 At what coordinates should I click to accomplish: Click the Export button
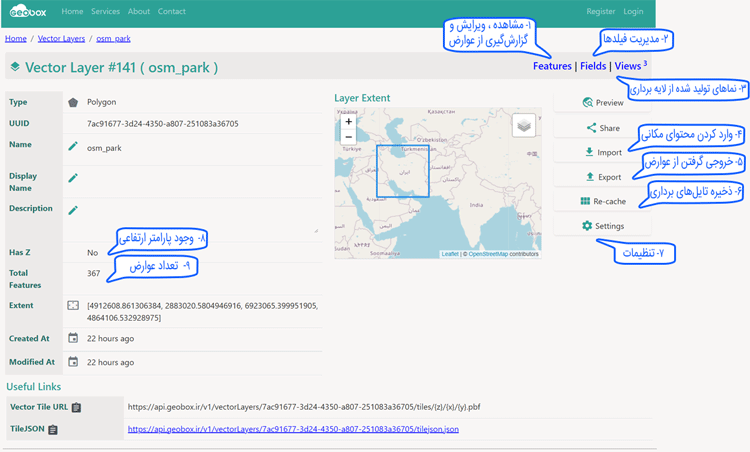click(x=603, y=177)
